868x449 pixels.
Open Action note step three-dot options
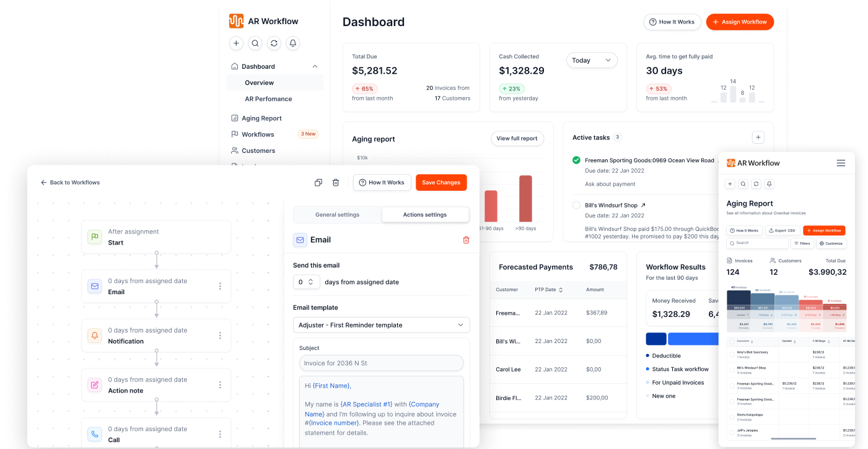(220, 385)
